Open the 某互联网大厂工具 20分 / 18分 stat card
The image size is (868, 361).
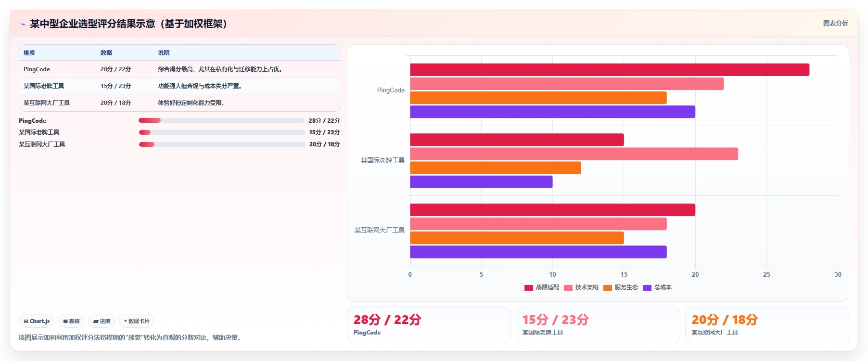click(x=767, y=324)
